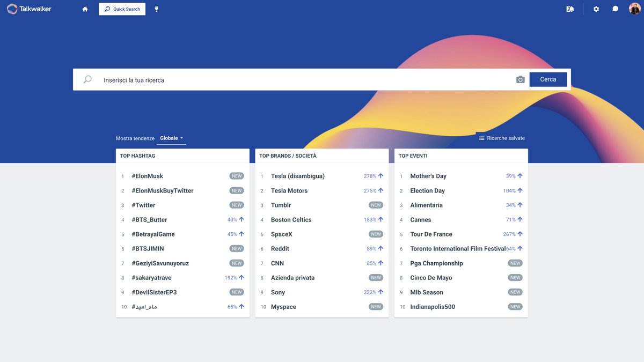Open brand Boston Celtics
Viewport: 644px width, 362px height.
click(x=291, y=219)
